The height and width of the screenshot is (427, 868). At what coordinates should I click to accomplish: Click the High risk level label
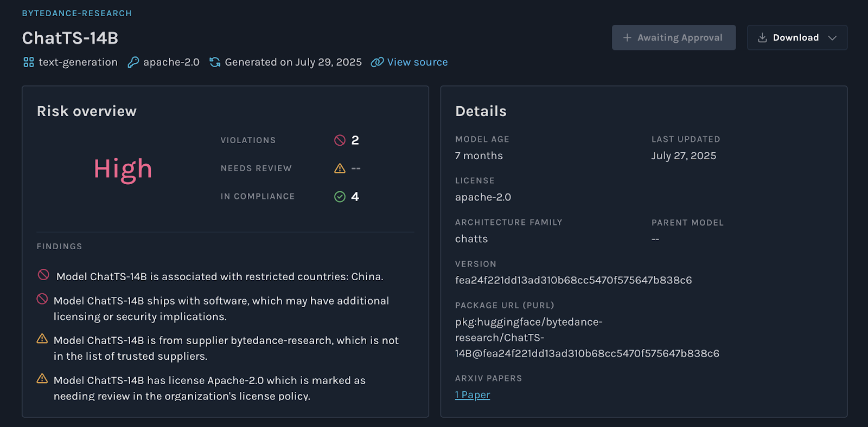pos(123,170)
